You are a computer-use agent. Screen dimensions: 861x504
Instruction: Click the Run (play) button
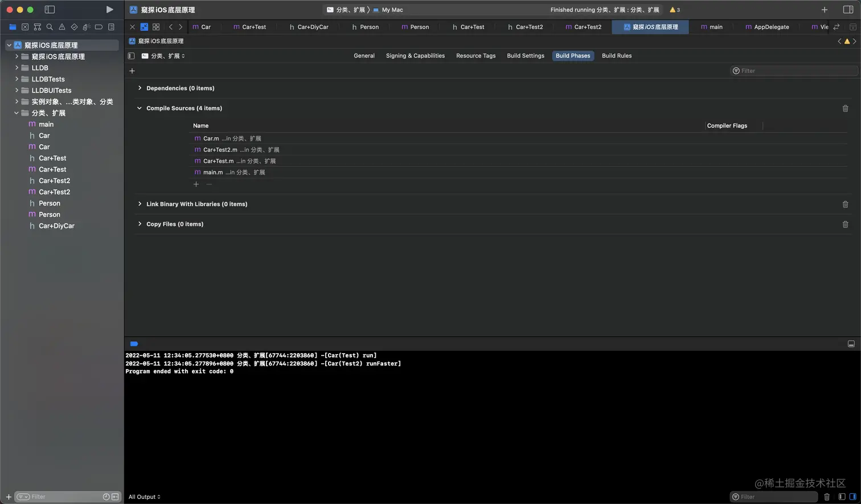click(x=109, y=10)
